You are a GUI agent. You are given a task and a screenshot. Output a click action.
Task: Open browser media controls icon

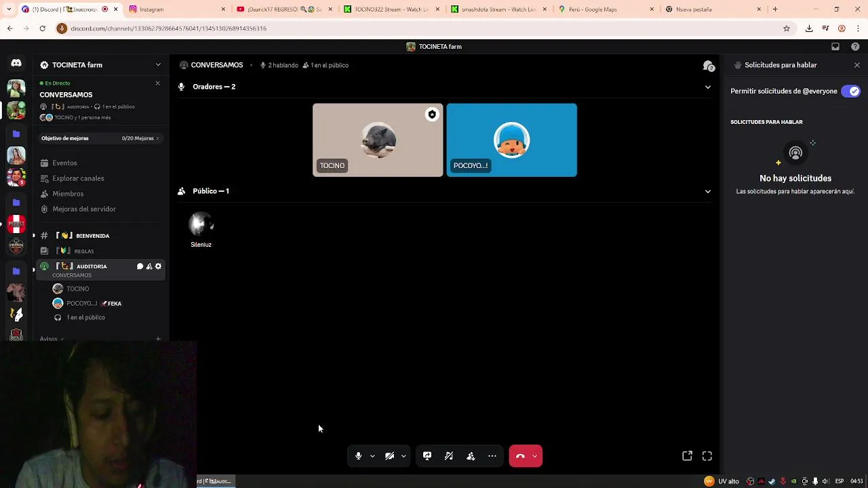click(825, 28)
